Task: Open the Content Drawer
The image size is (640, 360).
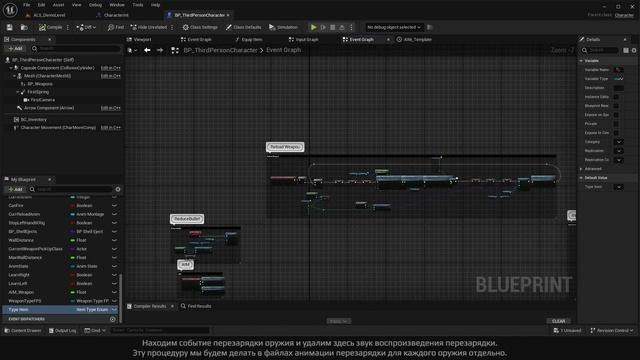Action: coord(23,331)
